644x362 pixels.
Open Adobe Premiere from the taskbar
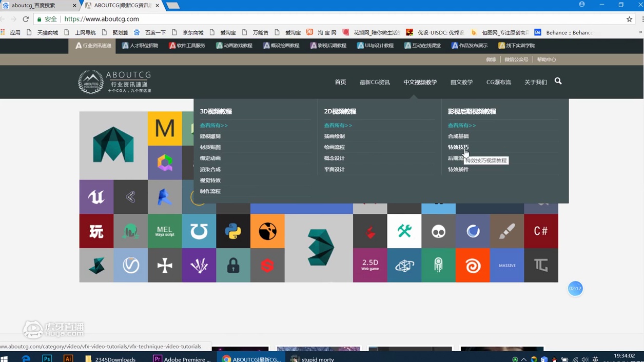click(183, 359)
